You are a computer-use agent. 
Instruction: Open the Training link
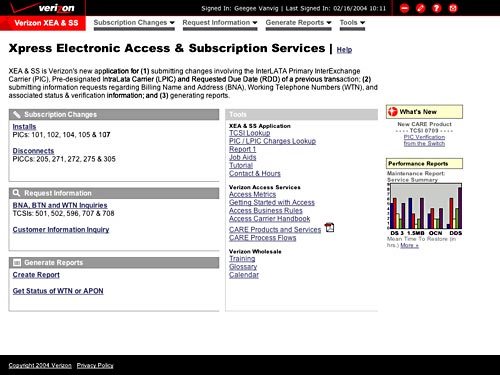[242, 259]
